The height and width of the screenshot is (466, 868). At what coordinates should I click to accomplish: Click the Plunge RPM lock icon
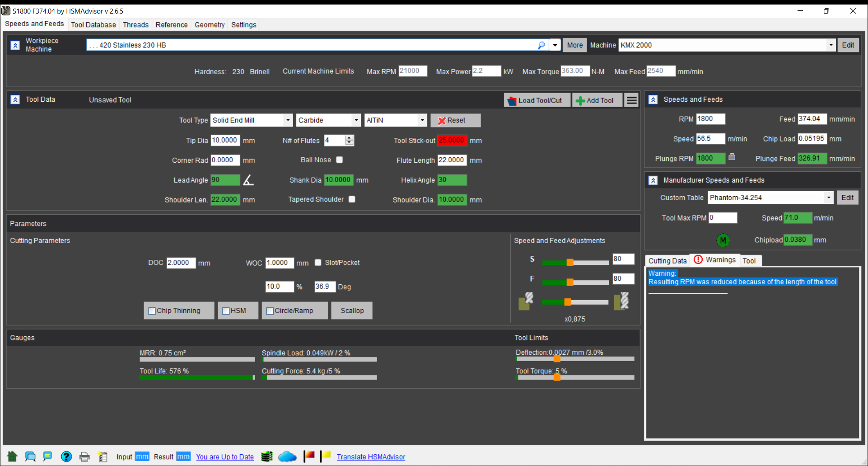732,157
